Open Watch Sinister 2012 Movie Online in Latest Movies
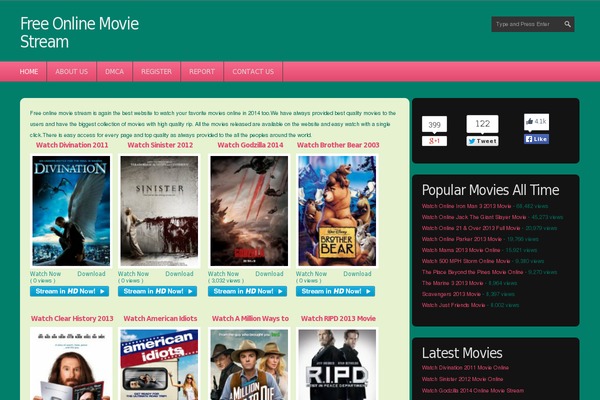 [462, 379]
